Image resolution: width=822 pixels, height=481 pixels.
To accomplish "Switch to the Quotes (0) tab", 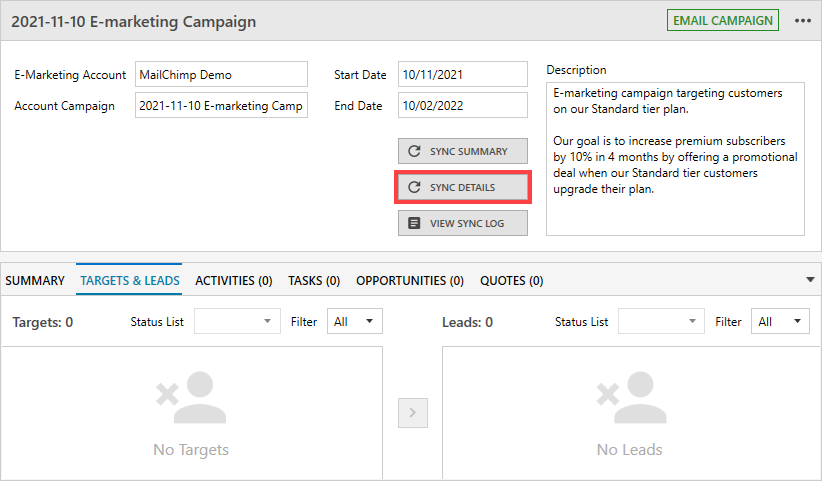I will (x=511, y=281).
